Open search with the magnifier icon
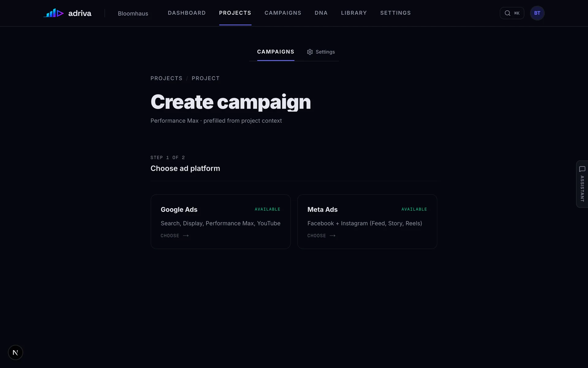The height and width of the screenshot is (368, 588). (507, 13)
